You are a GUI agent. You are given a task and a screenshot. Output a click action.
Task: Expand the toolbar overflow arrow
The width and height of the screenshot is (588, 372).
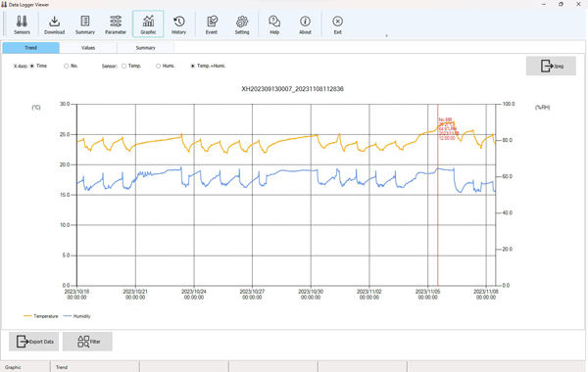click(x=387, y=36)
